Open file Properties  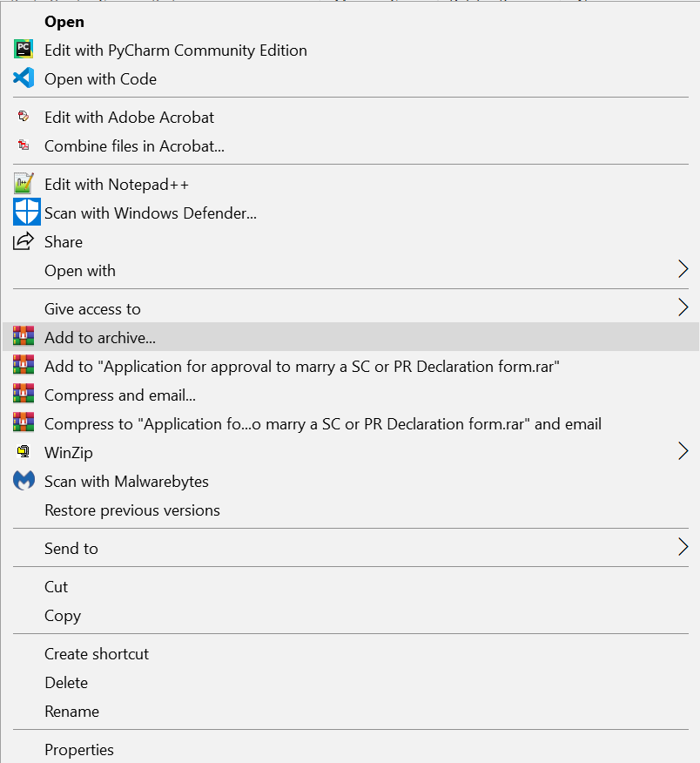[79, 750]
